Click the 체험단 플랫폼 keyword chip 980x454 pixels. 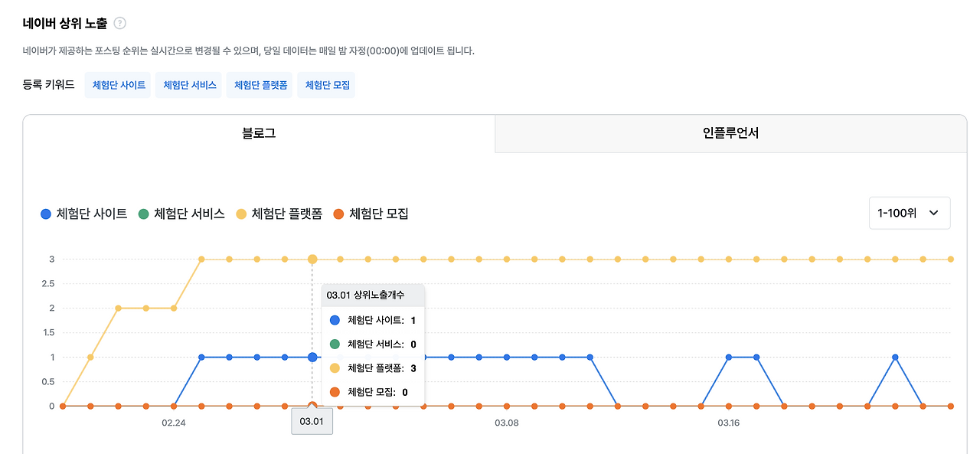(x=259, y=84)
